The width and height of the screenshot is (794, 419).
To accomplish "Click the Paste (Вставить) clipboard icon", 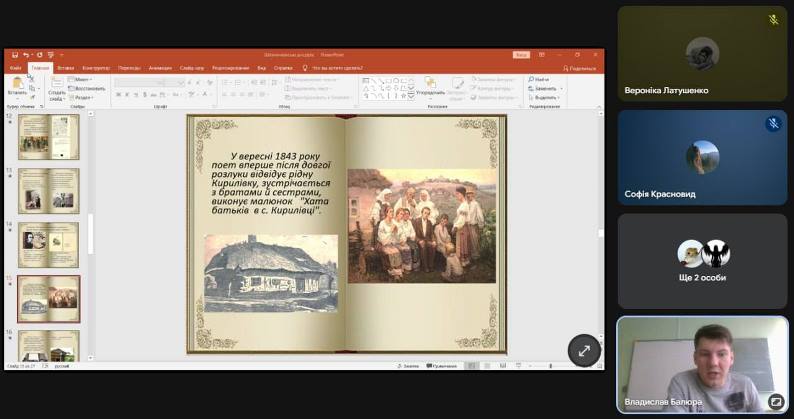I will [x=17, y=84].
